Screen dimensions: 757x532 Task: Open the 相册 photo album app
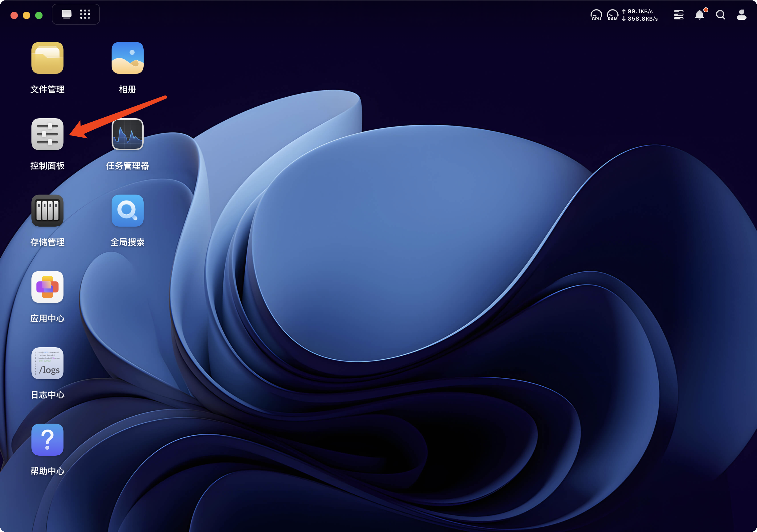pos(127,58)
